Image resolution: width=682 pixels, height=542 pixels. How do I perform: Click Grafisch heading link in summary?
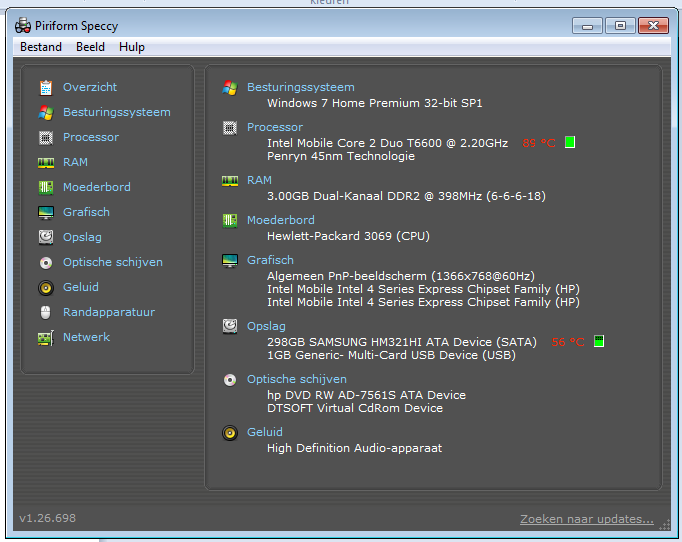[x=270, y=261]
